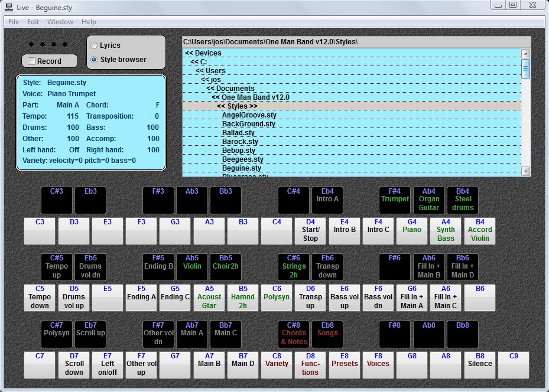The image size is (549, 392).
Task: Open the File menu
Action: point(13,22)
